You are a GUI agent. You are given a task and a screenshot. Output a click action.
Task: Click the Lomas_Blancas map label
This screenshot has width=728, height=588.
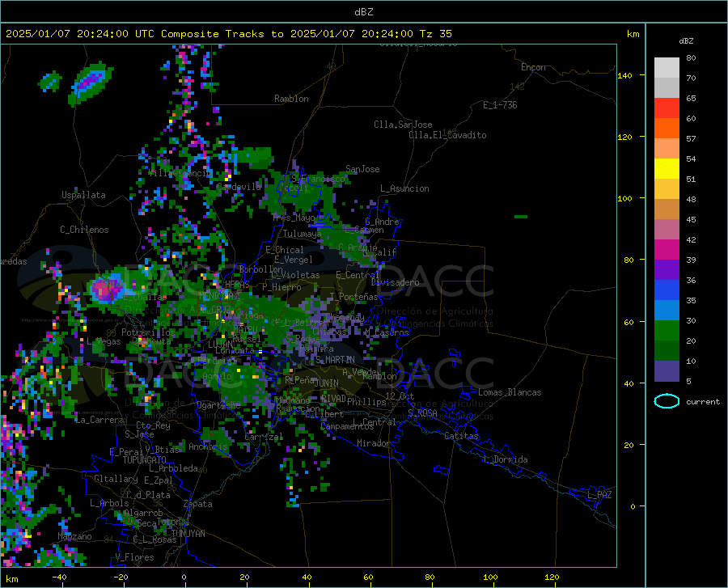click(x=510, y=392)
